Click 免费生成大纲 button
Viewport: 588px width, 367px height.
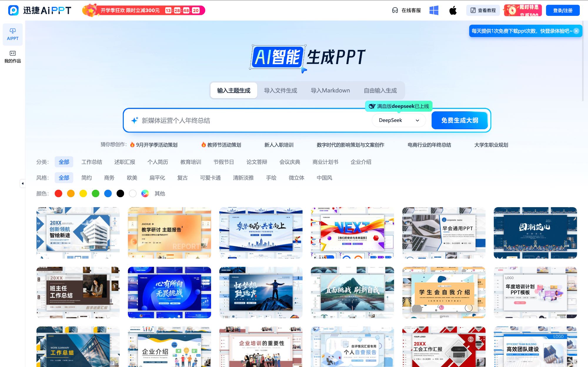(460, 120)
